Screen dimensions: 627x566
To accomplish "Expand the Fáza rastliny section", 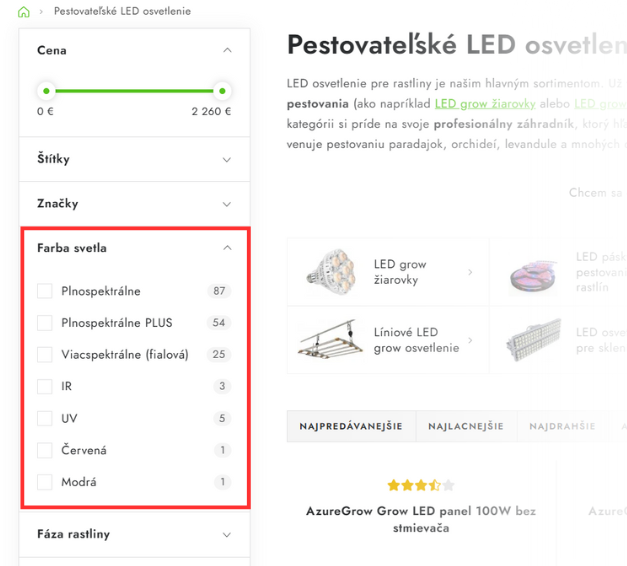I will coord(134,534).
